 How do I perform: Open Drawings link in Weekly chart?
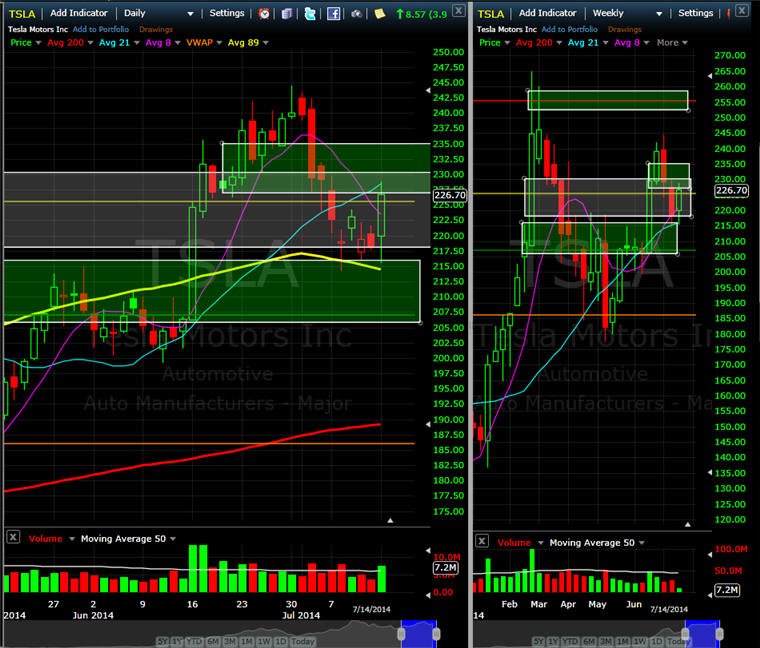[624, 30]
